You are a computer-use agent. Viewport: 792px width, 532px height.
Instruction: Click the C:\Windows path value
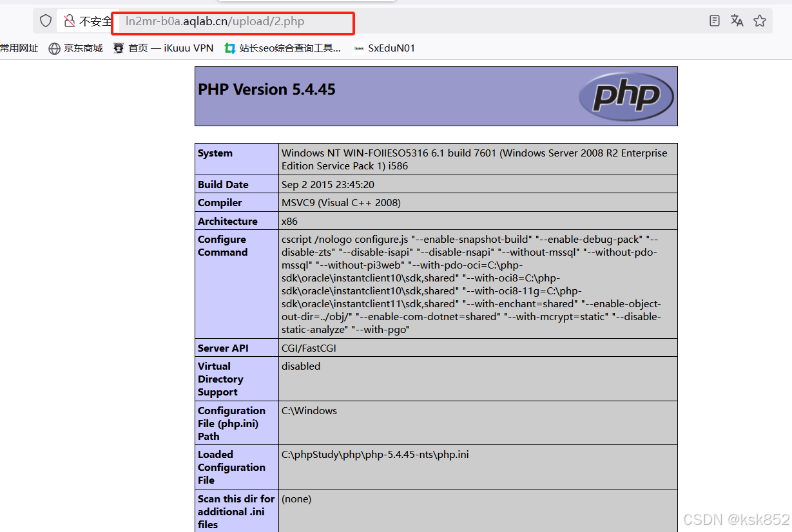click(x=309, y=410)
